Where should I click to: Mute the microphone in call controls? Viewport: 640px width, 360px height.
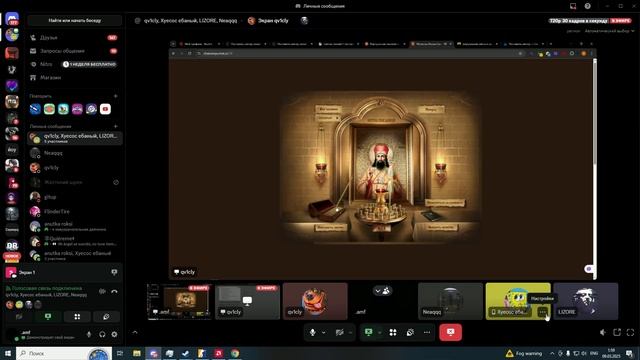coord(312,332)
